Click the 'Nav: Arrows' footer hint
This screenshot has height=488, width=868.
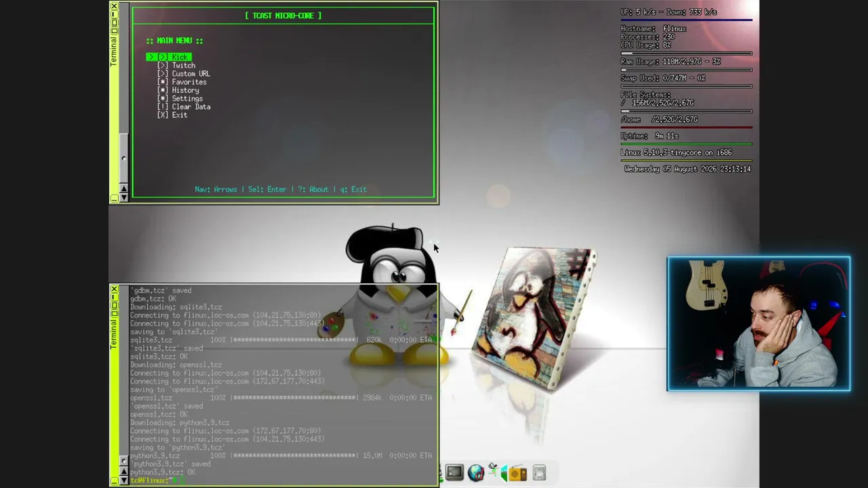coord(216,190)
